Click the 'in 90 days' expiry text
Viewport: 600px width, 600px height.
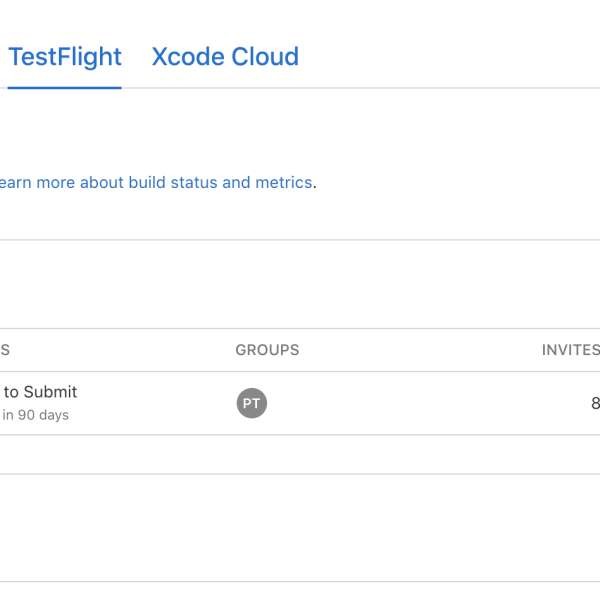point(36,415)
